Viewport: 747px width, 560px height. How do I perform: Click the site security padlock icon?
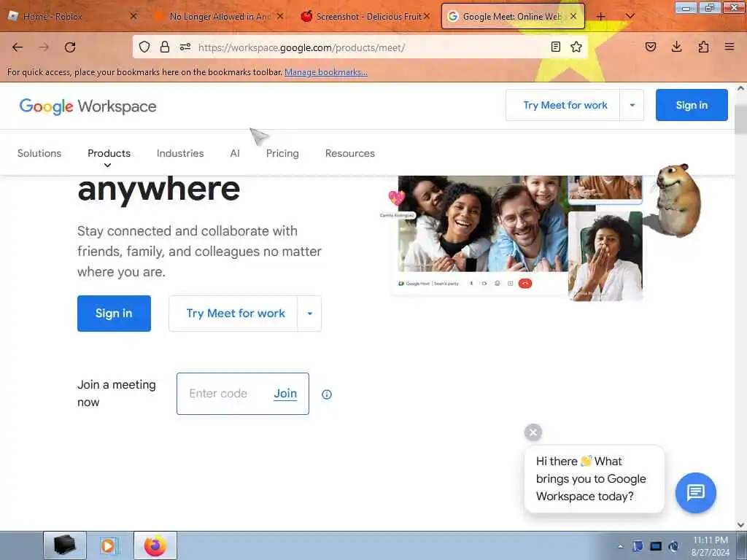pos(165,47)
